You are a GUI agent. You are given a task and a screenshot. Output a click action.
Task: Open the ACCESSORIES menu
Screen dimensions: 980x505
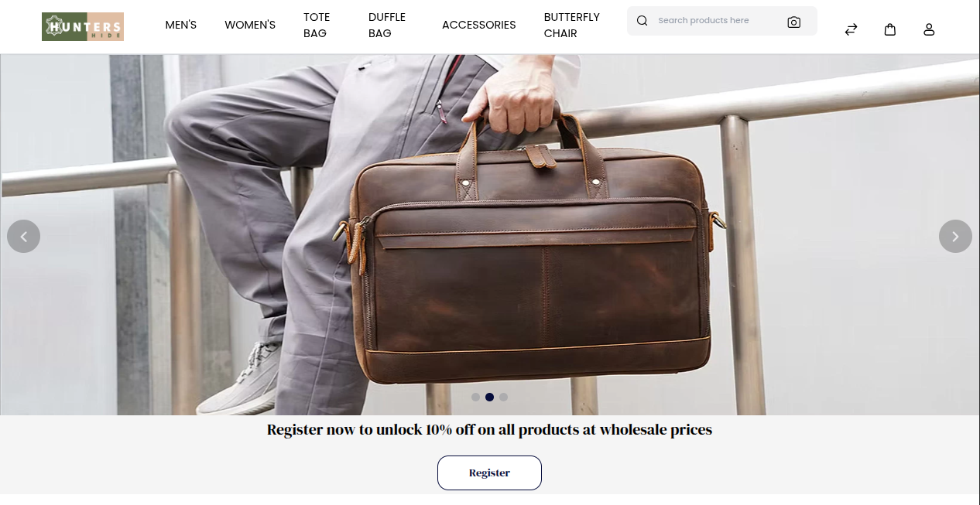pyautogui.click(x=478, y=25)
